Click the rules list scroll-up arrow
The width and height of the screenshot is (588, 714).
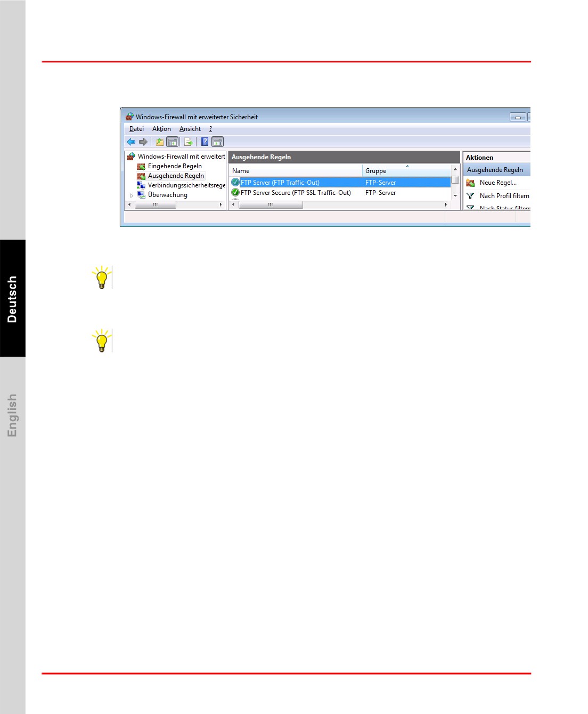pos(455,169)
